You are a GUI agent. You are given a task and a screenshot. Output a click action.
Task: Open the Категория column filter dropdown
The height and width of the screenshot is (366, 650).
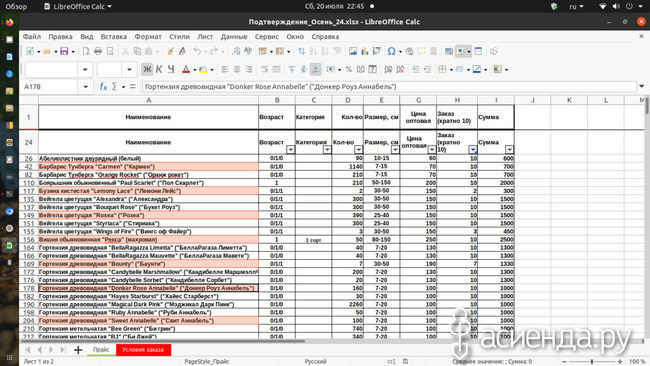coord(327,150)
